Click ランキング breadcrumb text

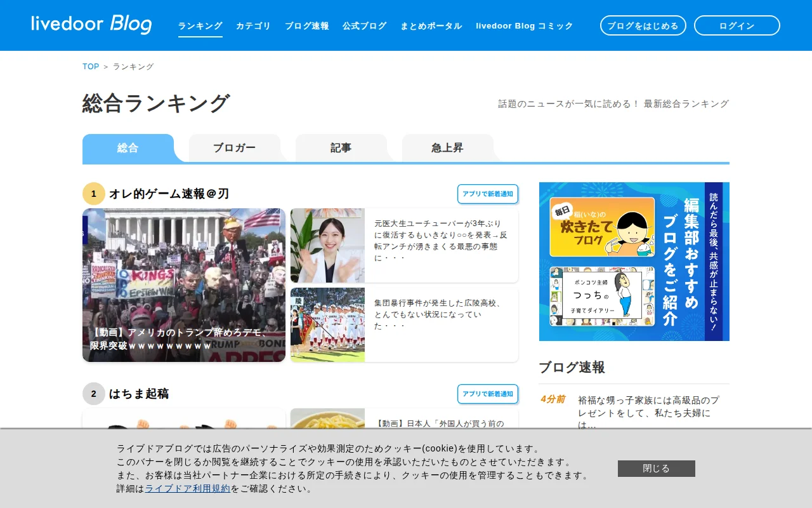click(x=133, y=67)
